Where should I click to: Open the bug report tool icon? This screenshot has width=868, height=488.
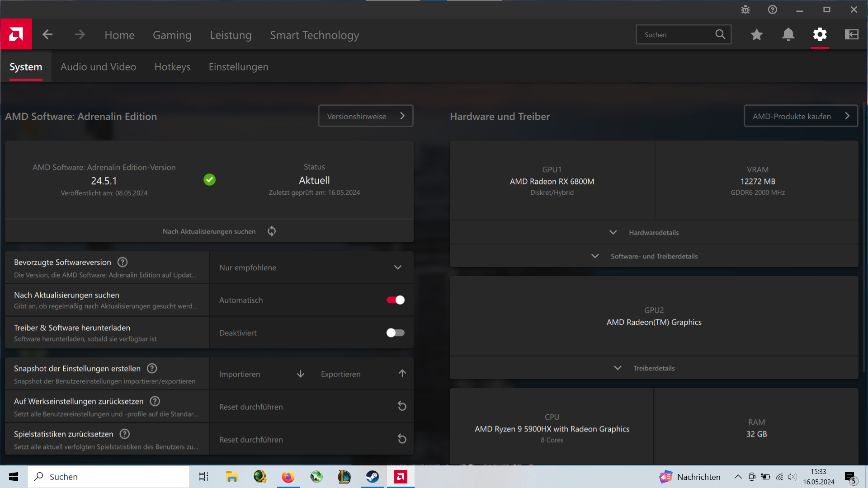pos(745,9)
